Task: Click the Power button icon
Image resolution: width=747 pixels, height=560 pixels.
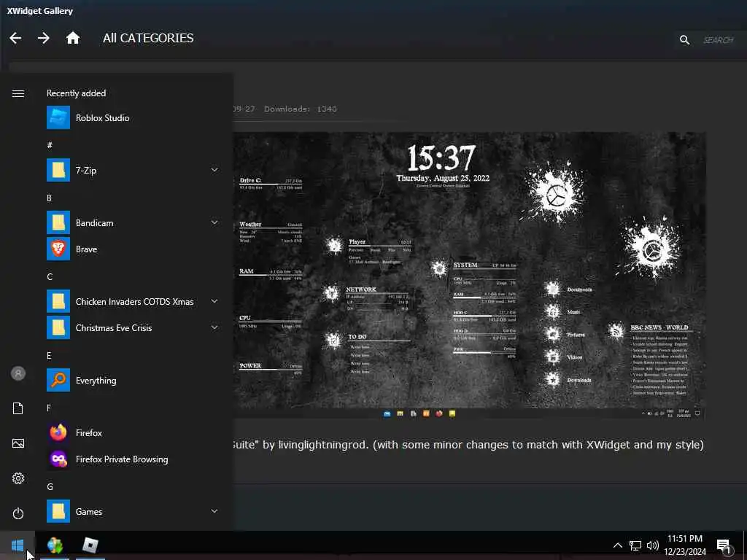Action: click(x=18, y=513)
